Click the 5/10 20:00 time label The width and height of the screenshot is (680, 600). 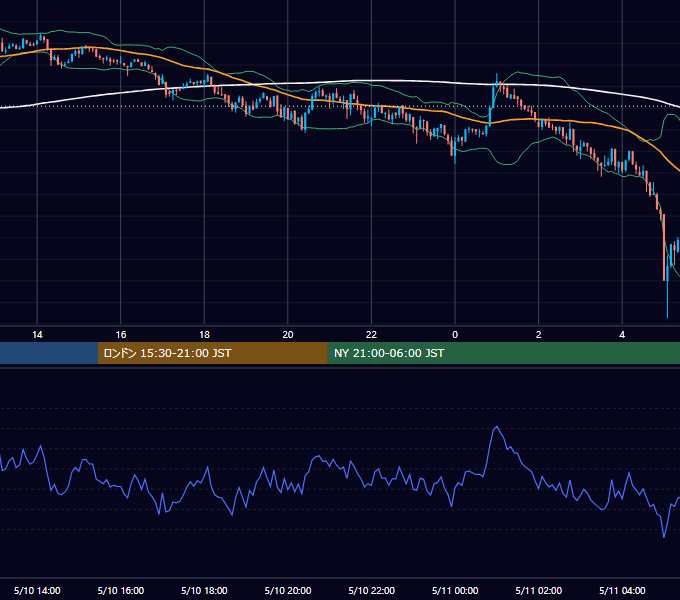click(288, 590)
